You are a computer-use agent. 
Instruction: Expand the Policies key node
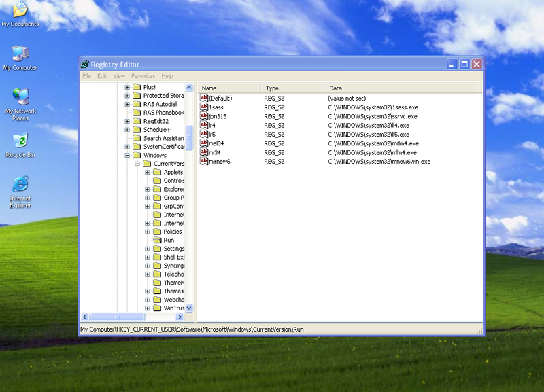pyautogui.click(x=148, y=232)
